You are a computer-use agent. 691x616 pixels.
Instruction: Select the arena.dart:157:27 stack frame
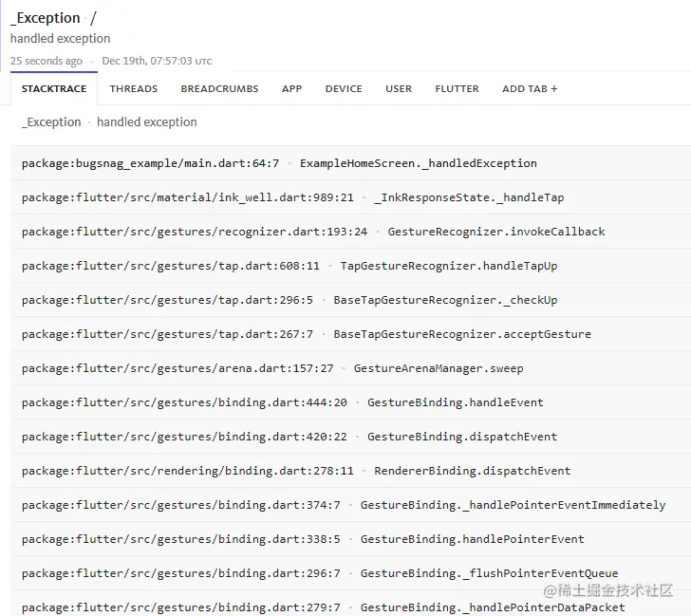[x=351, y=368]
